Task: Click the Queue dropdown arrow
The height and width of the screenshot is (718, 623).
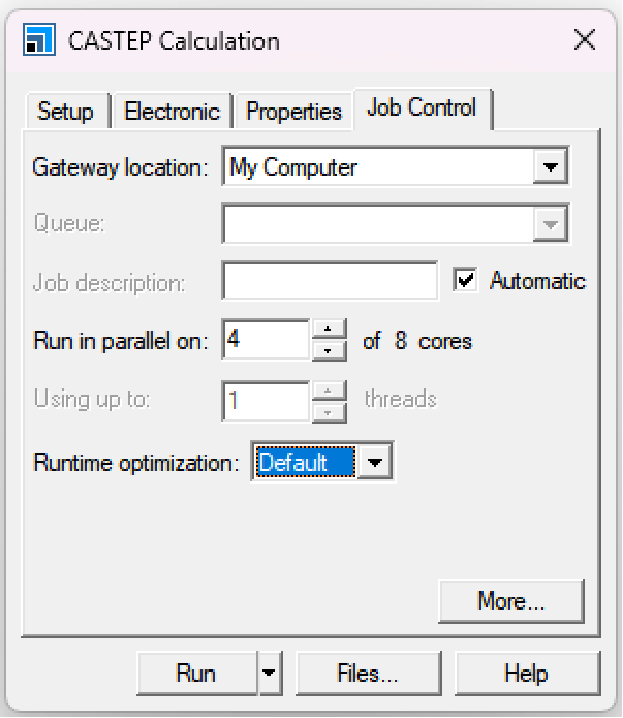Action: (x=549, y=224)
